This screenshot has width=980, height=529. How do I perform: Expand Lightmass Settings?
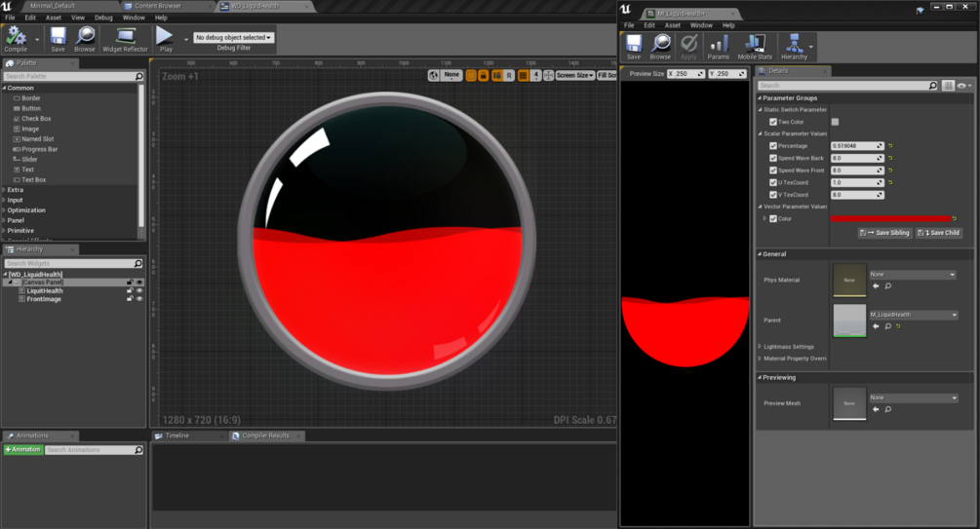point(760,347)
